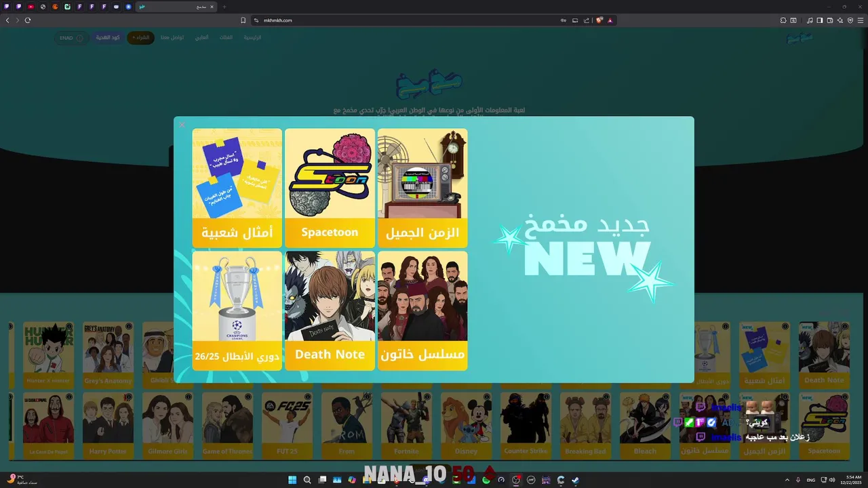
Task: Open the Spacetoon category card in popup
Action: pyautogui.click(x=330, y=188)
